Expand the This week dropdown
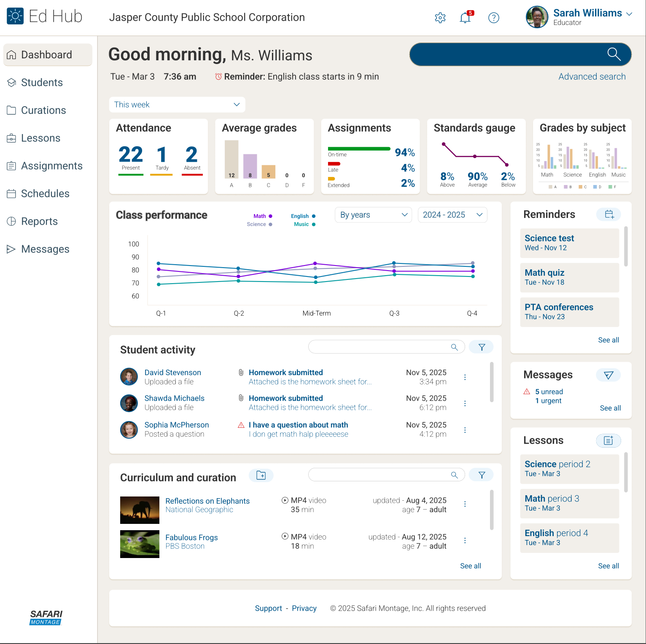This screenshot has width=646, height=644. click(177, 105)
